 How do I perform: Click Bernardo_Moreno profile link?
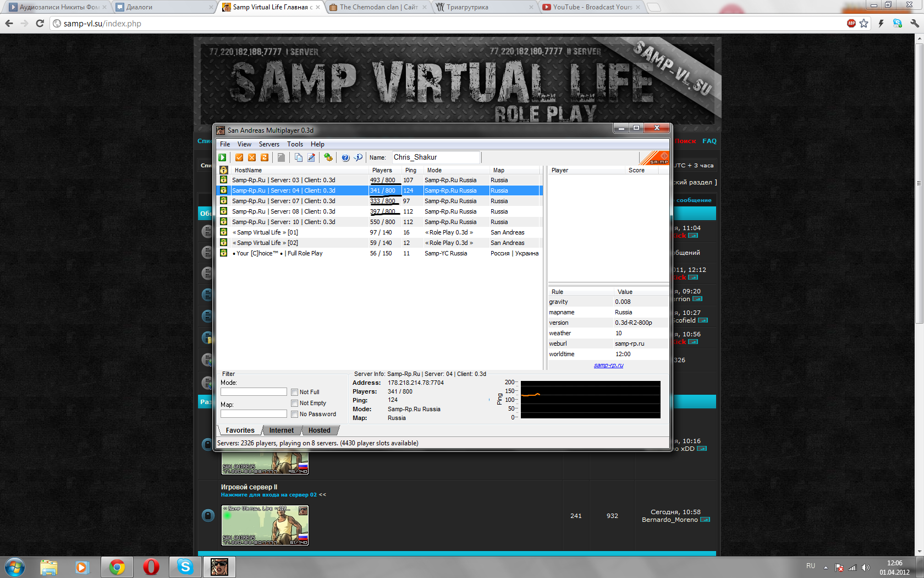[x=670, y=520]
